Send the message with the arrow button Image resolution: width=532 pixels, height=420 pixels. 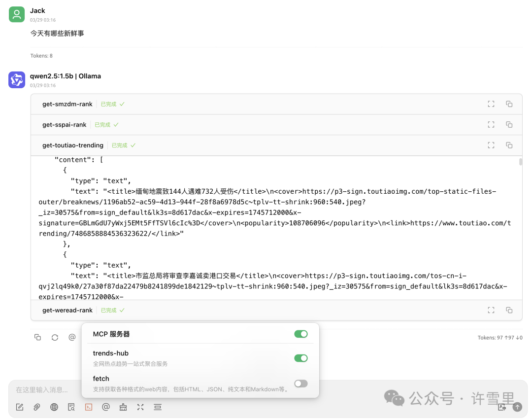[x=517, y=407]
